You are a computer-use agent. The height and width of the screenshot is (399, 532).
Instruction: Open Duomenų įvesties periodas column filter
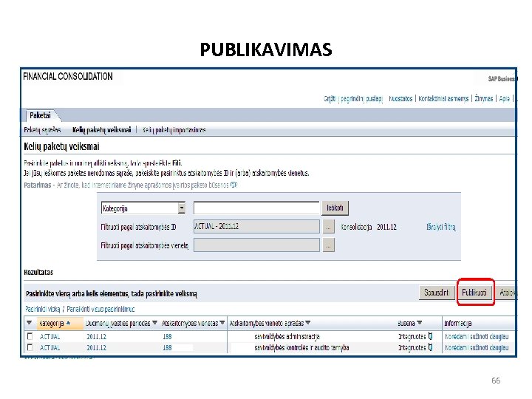pos(154,323)
